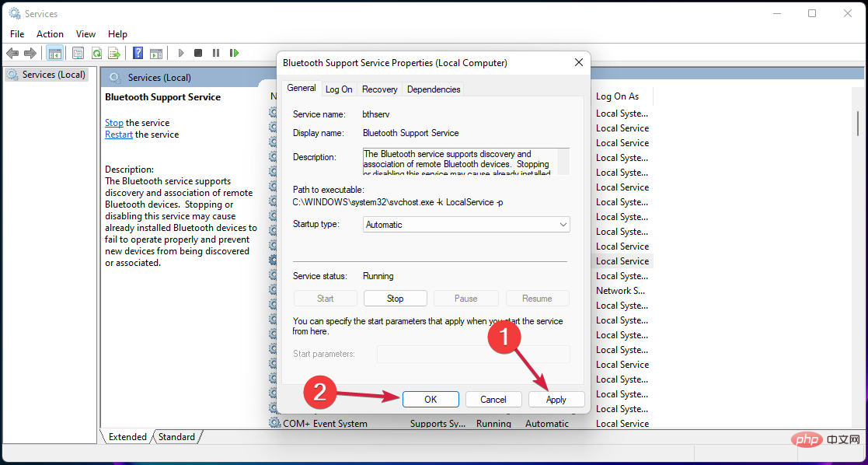Click the Resume button in dialog
The image size is (868, 465).
(x=537, y=298)
